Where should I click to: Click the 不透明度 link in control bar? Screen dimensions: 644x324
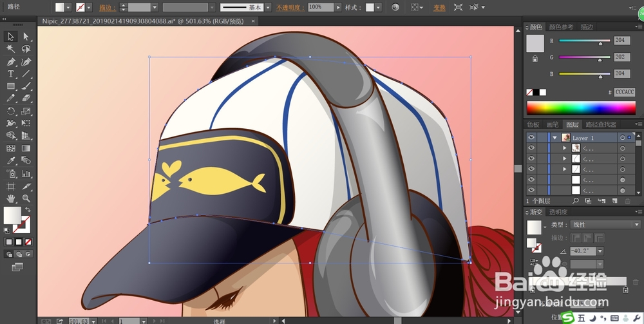(x=290, y=7)
